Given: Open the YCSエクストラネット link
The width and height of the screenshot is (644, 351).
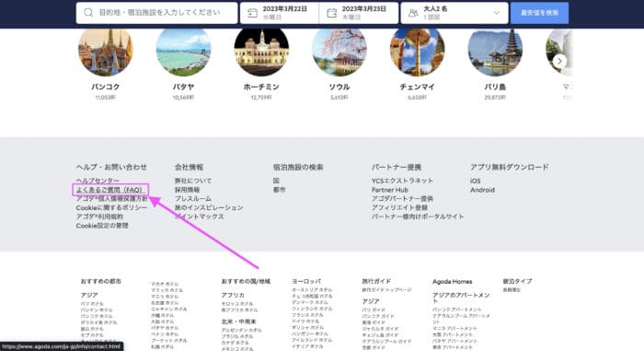Looking at the screenshot, I should (x=402, y=181).
